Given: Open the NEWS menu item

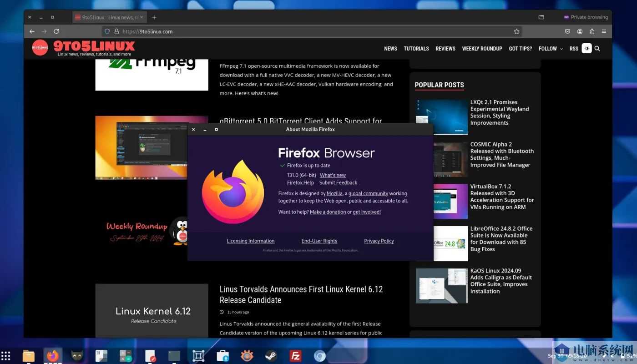Looking at the screenshot, I should (390, 48).
